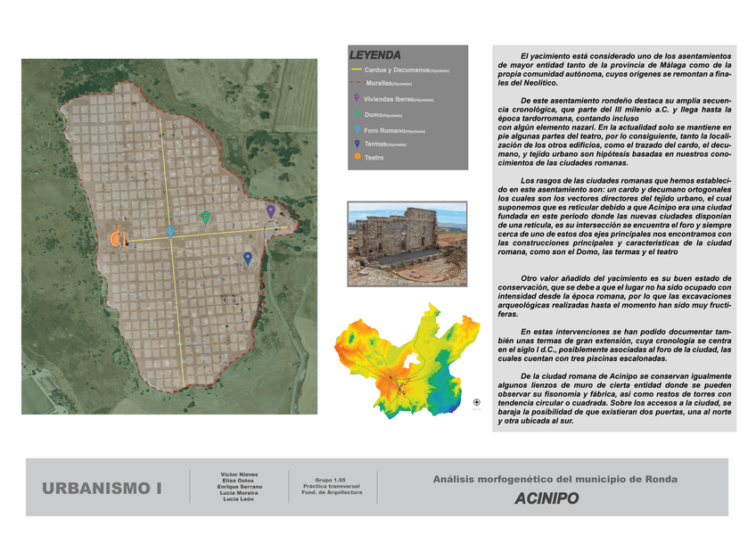This screenshot has width=756, height=535.
Task: Click the author name Víctor Nieves
Action: point(238,473)
